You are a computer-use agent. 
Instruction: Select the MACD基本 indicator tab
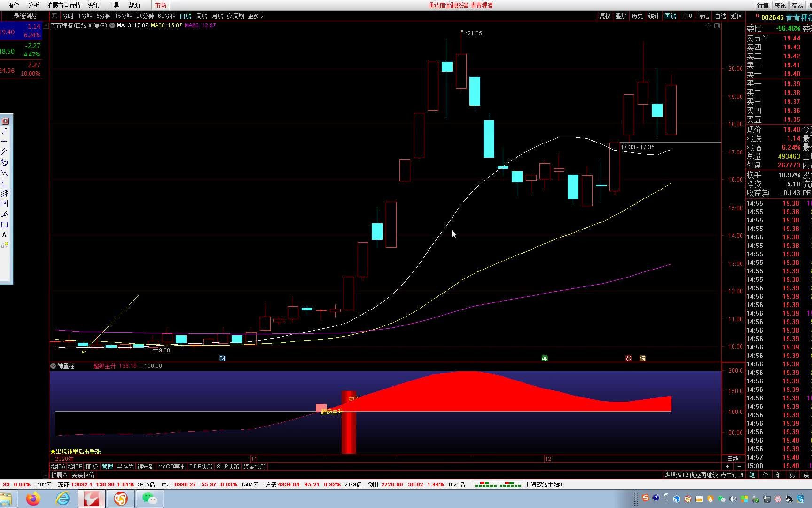(172, 467)
